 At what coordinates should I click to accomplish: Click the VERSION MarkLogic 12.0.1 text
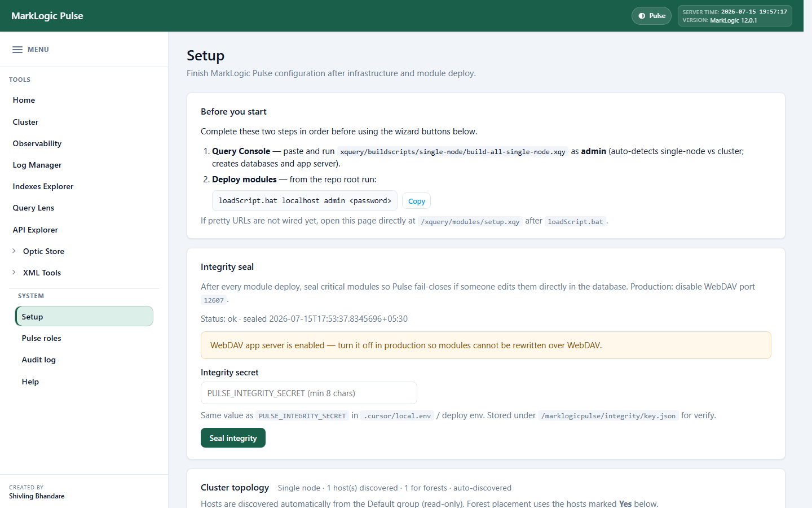click(x=720, y=20)
